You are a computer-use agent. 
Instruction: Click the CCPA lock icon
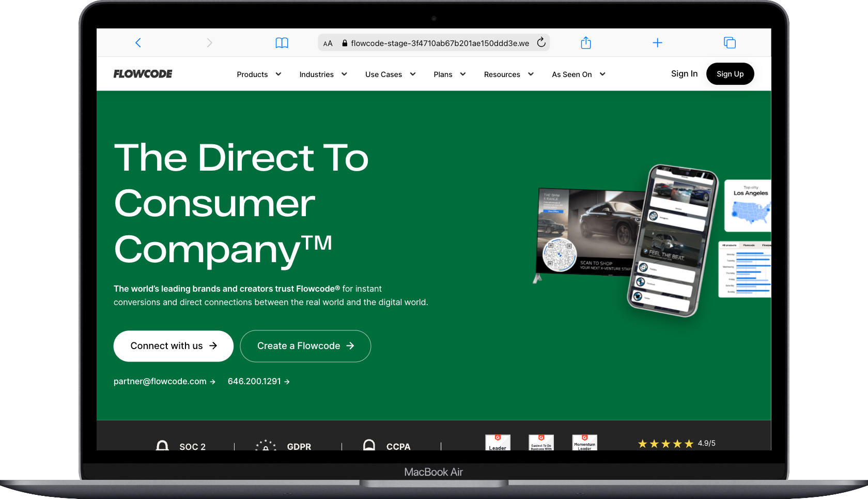(369, 445)
